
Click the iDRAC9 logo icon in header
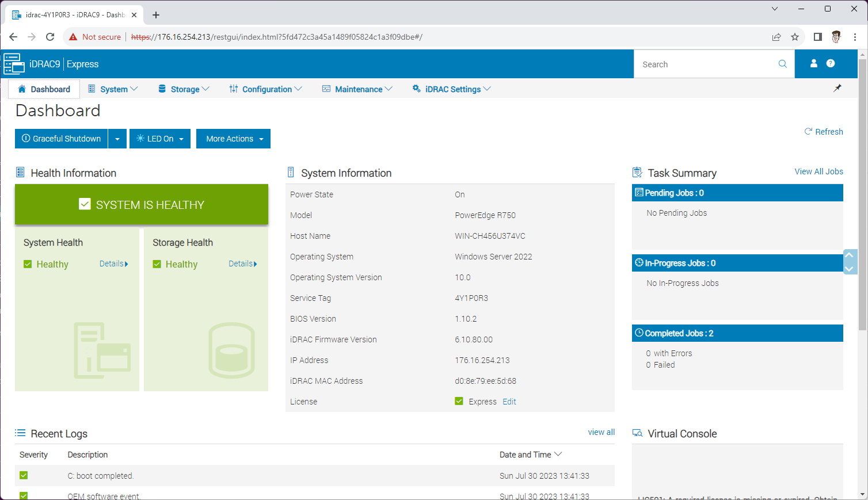click(14, 64)
